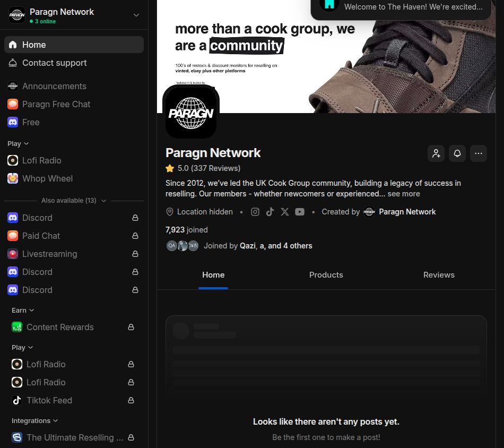The image size is (504, 448).
Task: Click the gold star rating icon
Action: 170,168
